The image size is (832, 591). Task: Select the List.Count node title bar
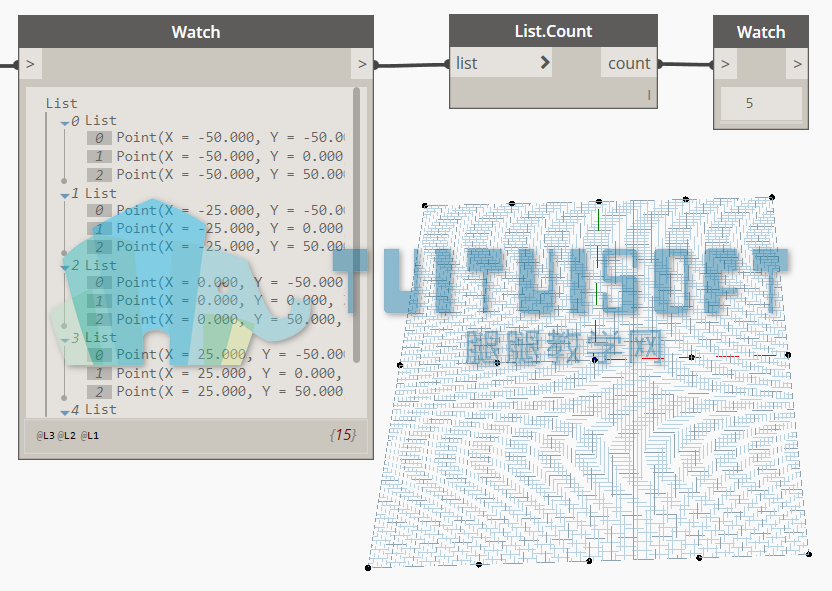pyautogui.click(x=553, y=31)
